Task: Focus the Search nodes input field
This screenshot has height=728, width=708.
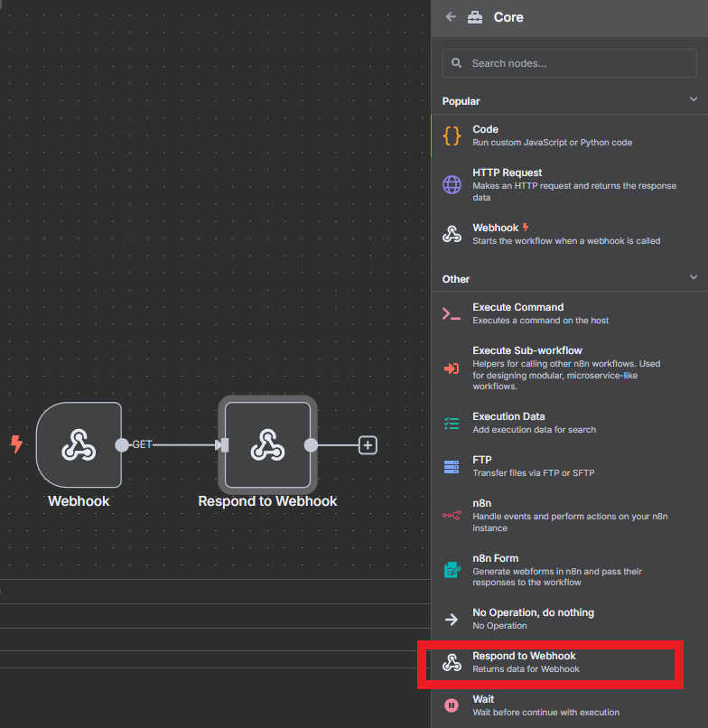Action: (x=569, y=63)
